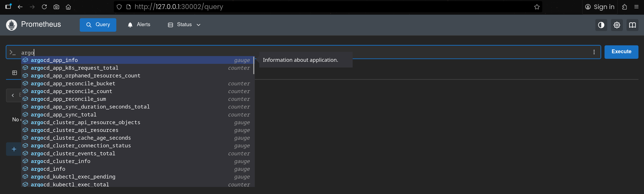Select argocd_app_reconcile_sum suggestion
Screen dimensions: 644x194
tap(138, 99)
